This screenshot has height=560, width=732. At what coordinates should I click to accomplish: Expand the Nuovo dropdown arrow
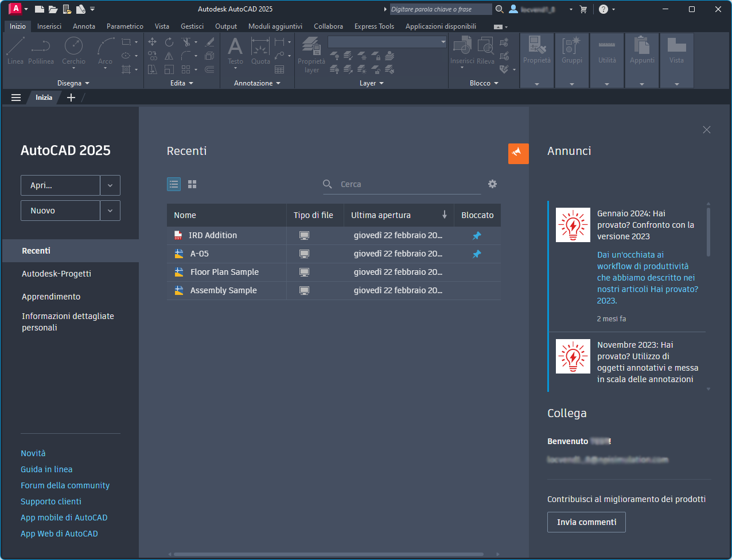(110, 211)
